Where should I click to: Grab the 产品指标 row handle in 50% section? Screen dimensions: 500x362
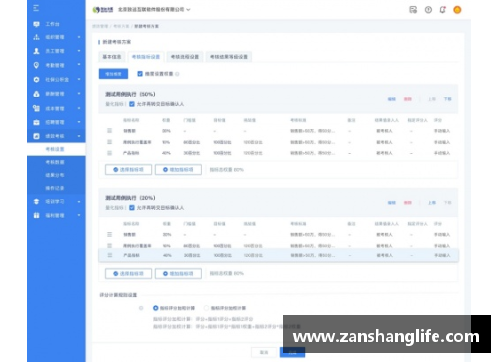109,153
